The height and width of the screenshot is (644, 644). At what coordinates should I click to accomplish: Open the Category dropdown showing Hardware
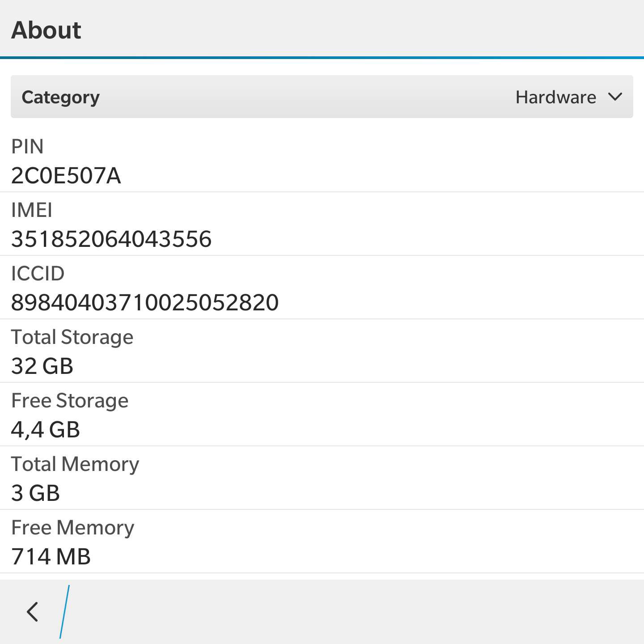coord(322,97)
